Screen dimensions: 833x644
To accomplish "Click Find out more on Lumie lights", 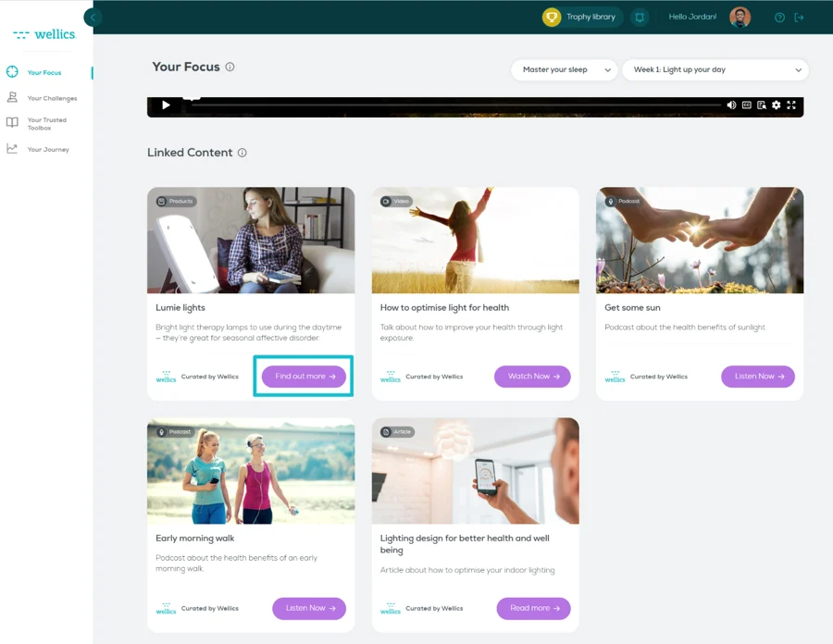I will [x=303, y=376].
